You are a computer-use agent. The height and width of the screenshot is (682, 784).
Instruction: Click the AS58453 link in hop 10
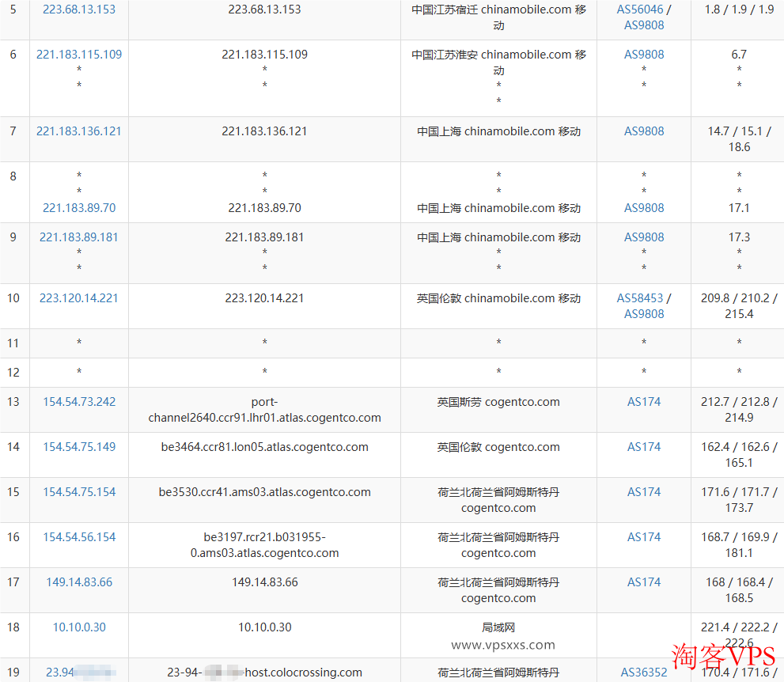pos(640,298)
